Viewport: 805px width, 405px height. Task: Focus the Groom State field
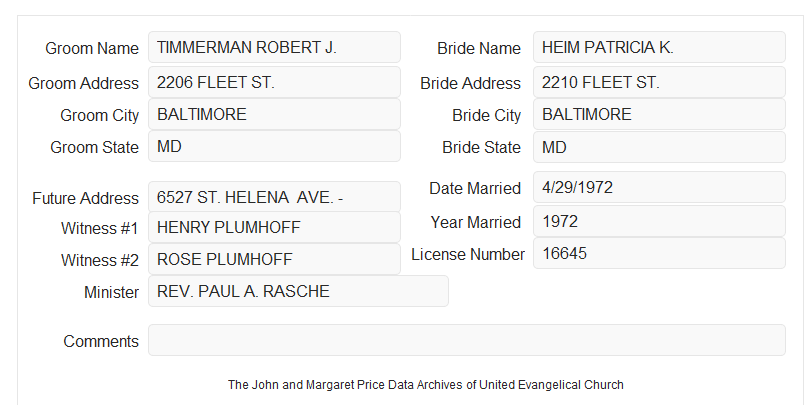click(274, 146)
